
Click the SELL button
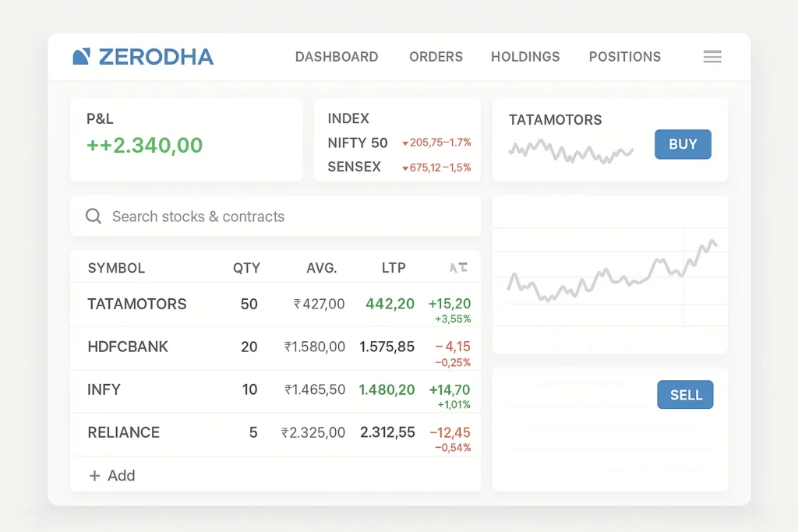coord(685,395)
